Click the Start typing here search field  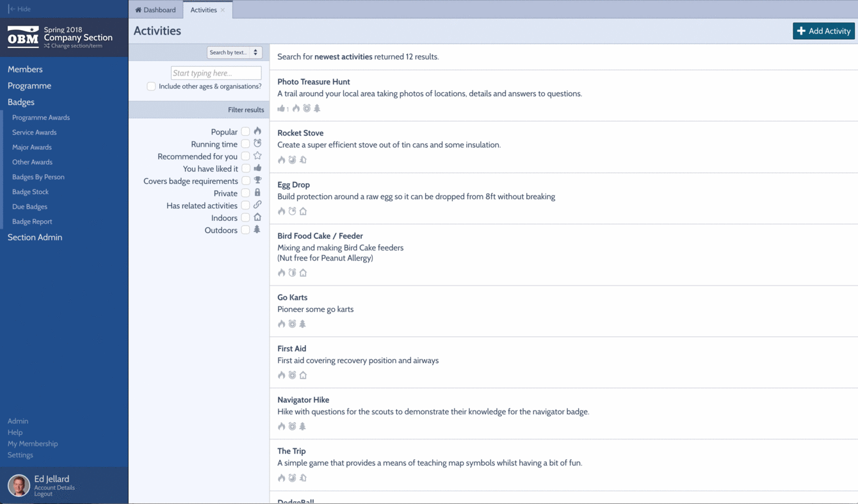coord(216,73)
